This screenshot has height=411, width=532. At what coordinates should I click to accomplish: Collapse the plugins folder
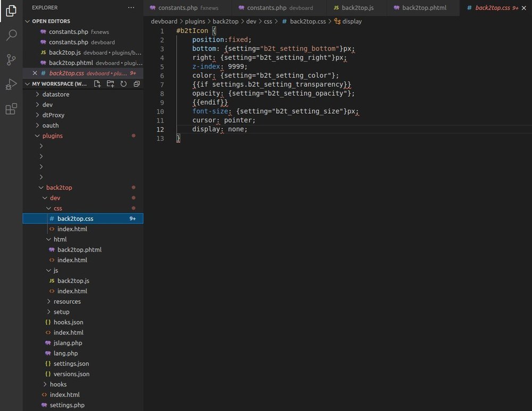click(x=52, y=136)
